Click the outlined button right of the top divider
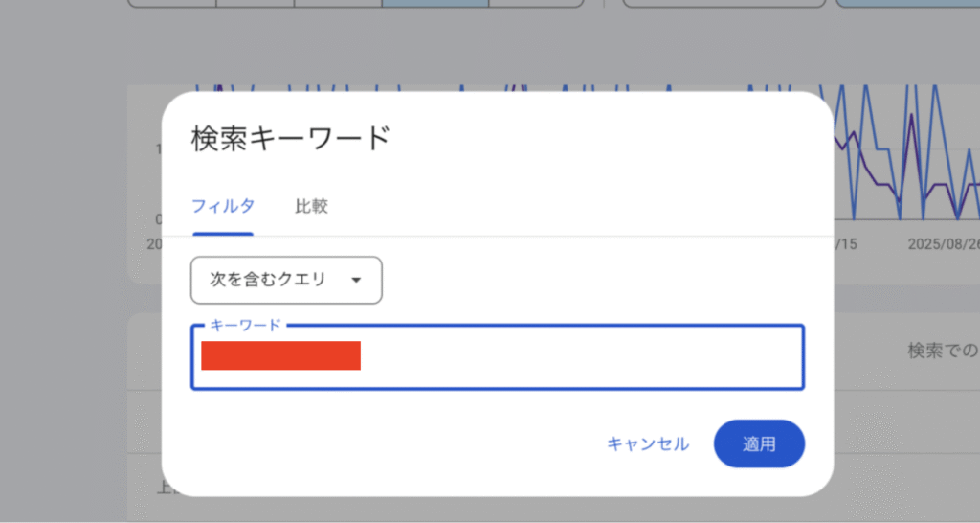980x523 pixels. (724, 4)
